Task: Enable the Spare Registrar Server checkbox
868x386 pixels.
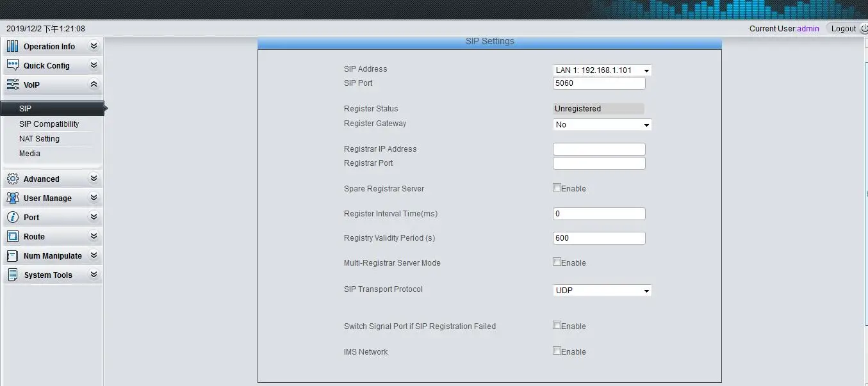Action: tap(557, 188)
